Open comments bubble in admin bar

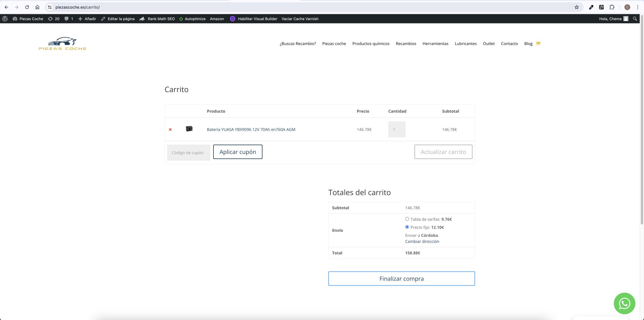tap(69, 19)
